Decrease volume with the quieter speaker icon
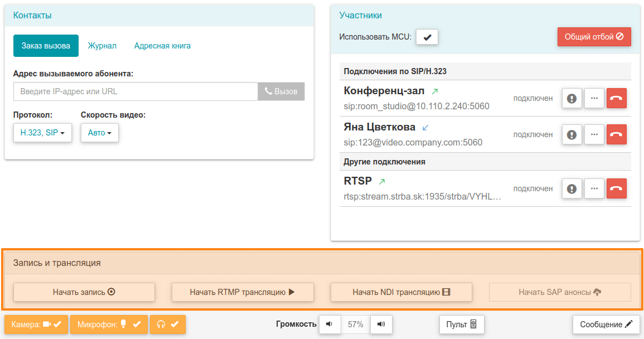644x339 pixels. 330,324
